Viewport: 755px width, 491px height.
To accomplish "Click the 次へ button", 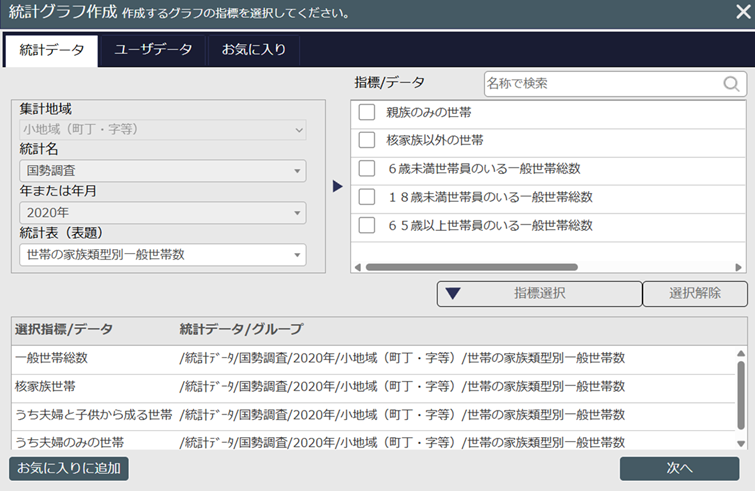I will [679, 468].
